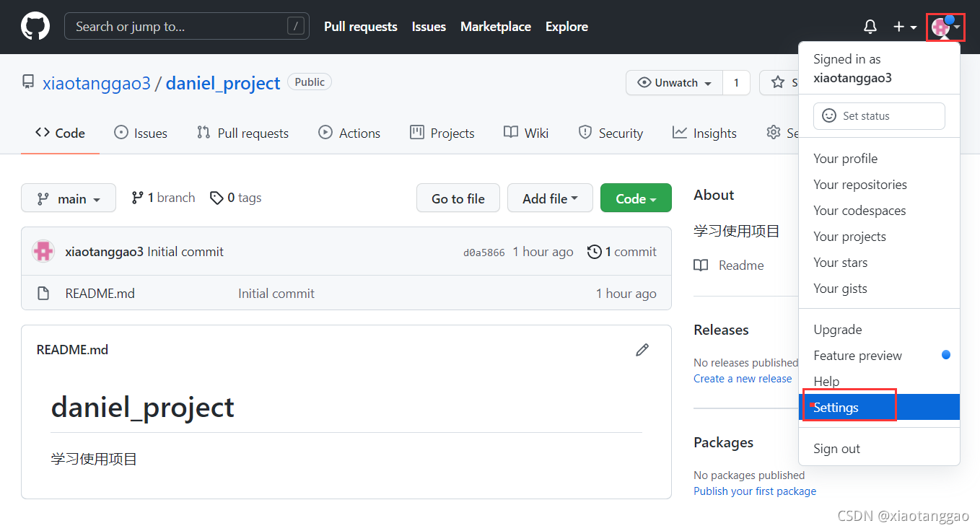
Task: Click Sign out
Action: pos(879,449)
